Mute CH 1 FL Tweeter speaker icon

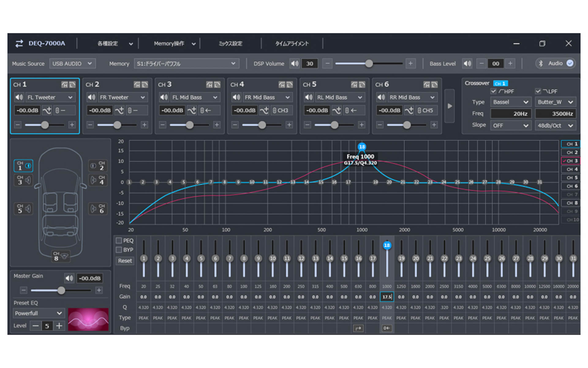[x=19, y=97]
